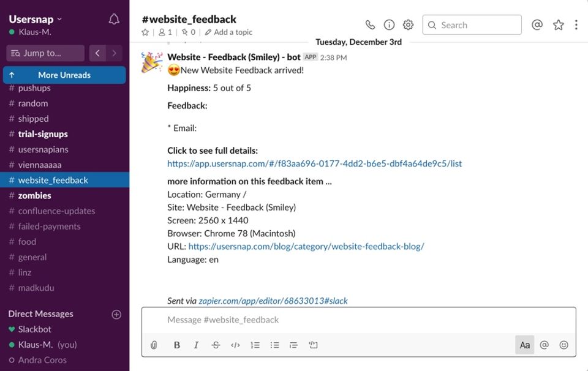Click the Tuesday, December 3rd date divider
588x371 pixels.
click(x=358, y=42)
